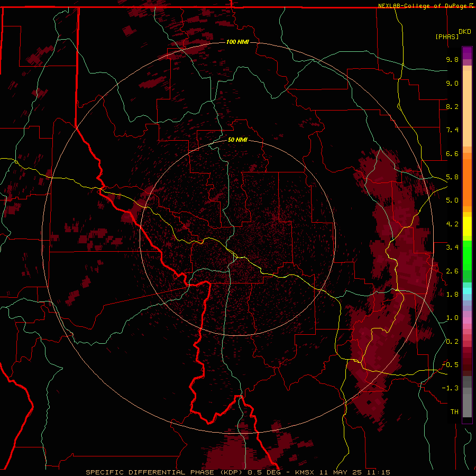Click the 50 NMI range ring label
Viewport: 476px width, 476px height.
pyautogui.click(x=237, y=140)
